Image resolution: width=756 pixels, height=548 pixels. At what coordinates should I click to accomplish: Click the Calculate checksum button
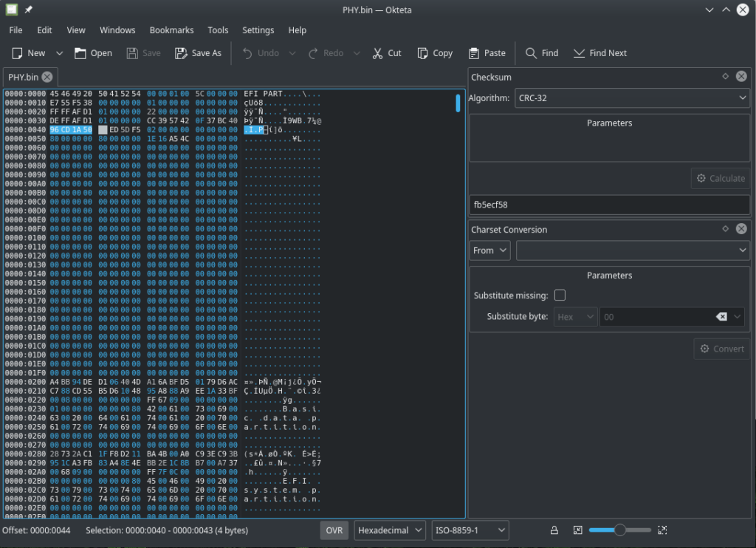[721, 179]
